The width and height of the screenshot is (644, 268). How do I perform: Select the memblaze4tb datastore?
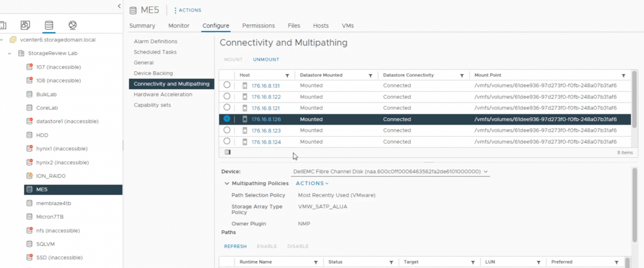pyautogui.click(x=54, y=203)
